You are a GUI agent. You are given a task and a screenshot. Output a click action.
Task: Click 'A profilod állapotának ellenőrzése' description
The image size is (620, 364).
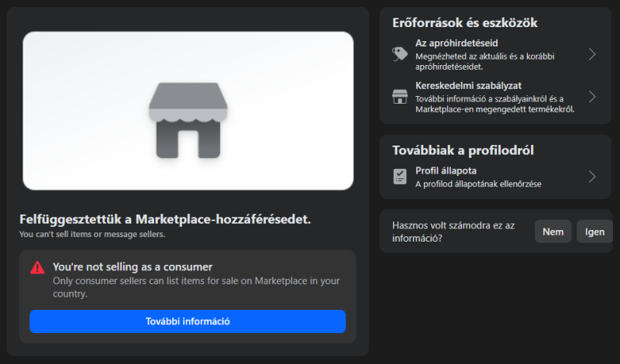478,184
